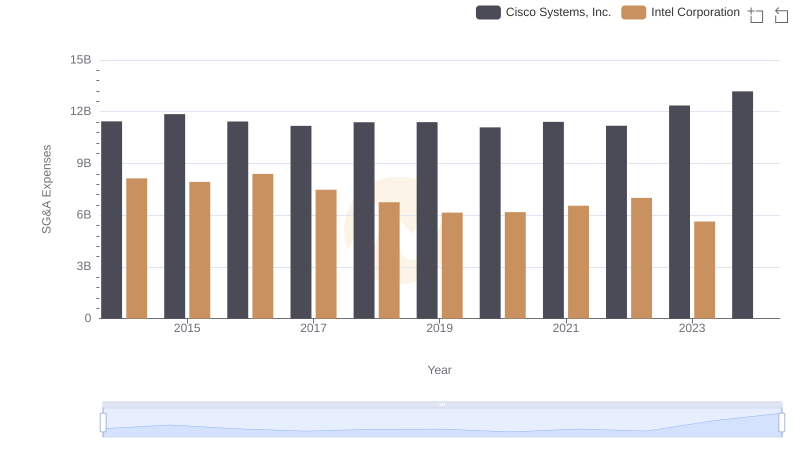Click the 6B y-axis label
Viewport: 800px width, 461px height.
point(84,215)
